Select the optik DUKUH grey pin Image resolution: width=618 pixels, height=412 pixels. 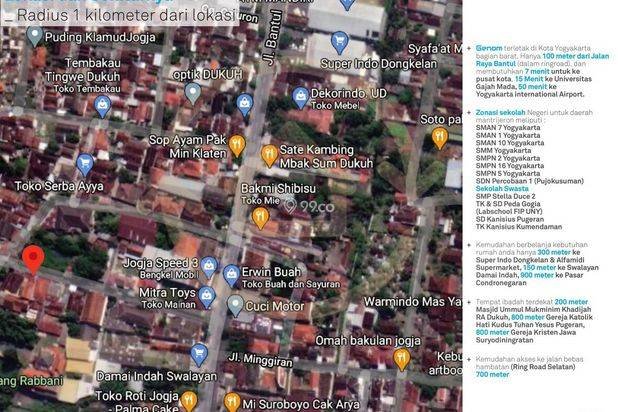(x=193, y=93)
